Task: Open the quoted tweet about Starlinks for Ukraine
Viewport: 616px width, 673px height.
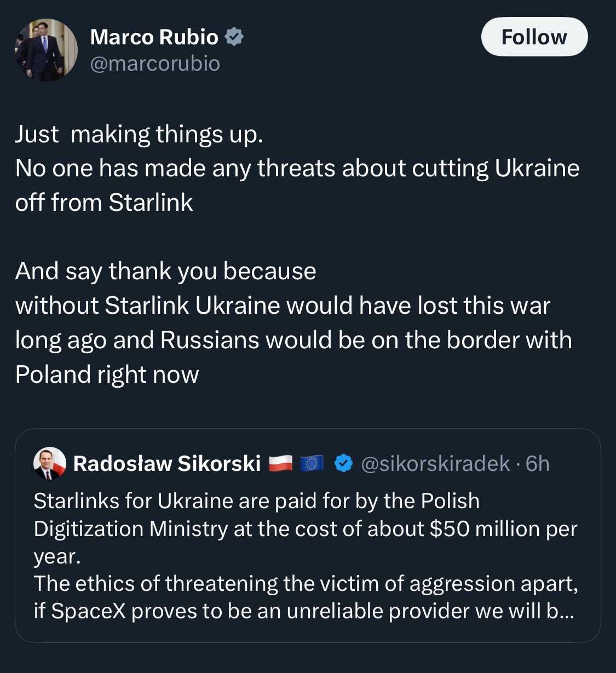Action: pyautogui.click(x=308, y=535)
